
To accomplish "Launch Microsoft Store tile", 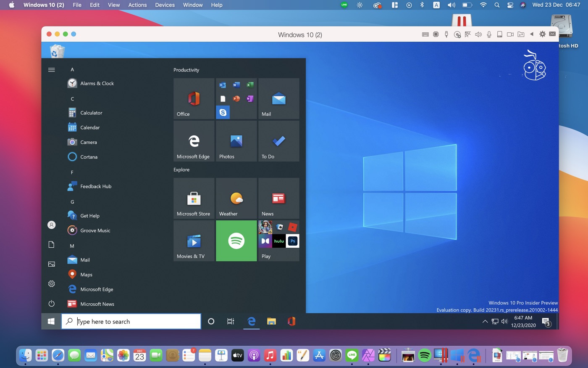I will 194,198.
